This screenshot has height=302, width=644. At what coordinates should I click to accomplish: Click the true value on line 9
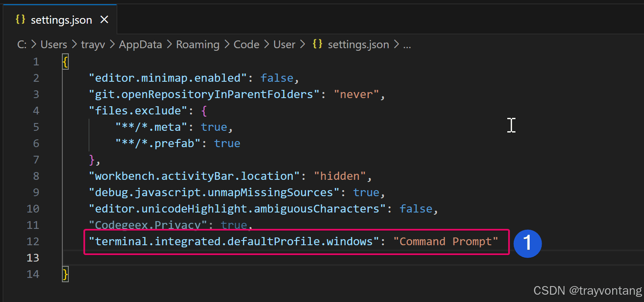[366, 192]
